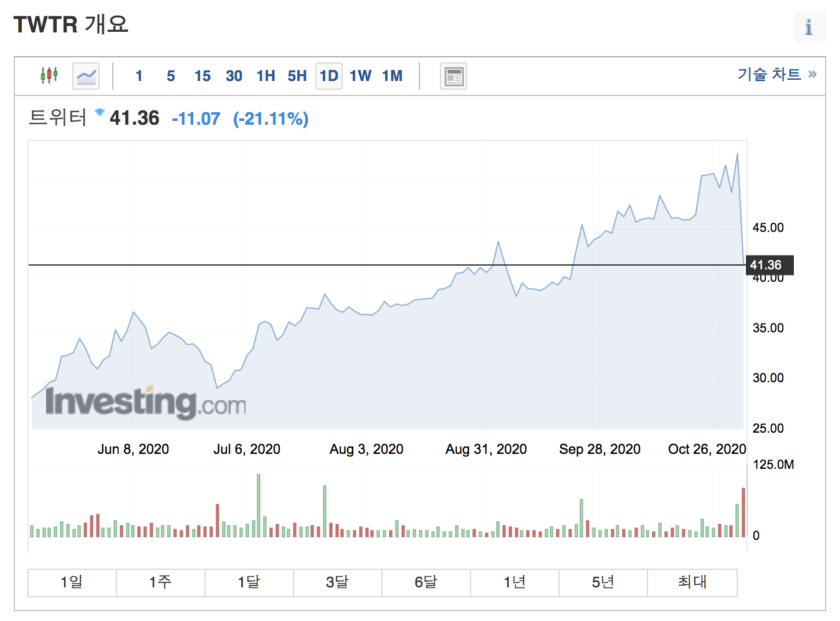The height and width of the screenshot is (621, 840).
Task: Open the news panel icon in toolbar
Action: point(454,76)
